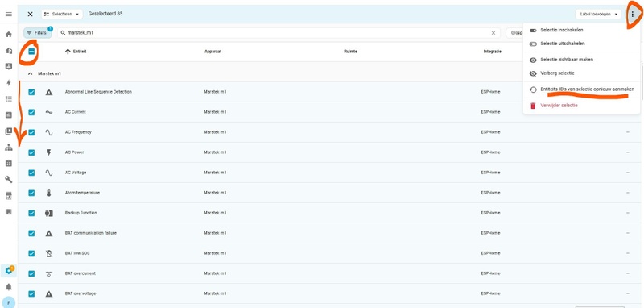Click thermometer icon of Atom temperature
644x308 pixels.
coord(49,193)
